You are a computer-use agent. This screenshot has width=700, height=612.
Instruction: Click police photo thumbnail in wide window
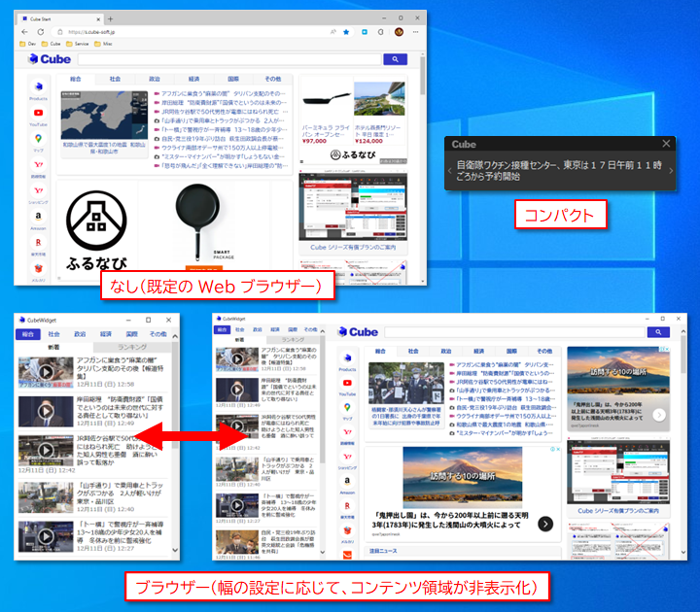[406, 383]
